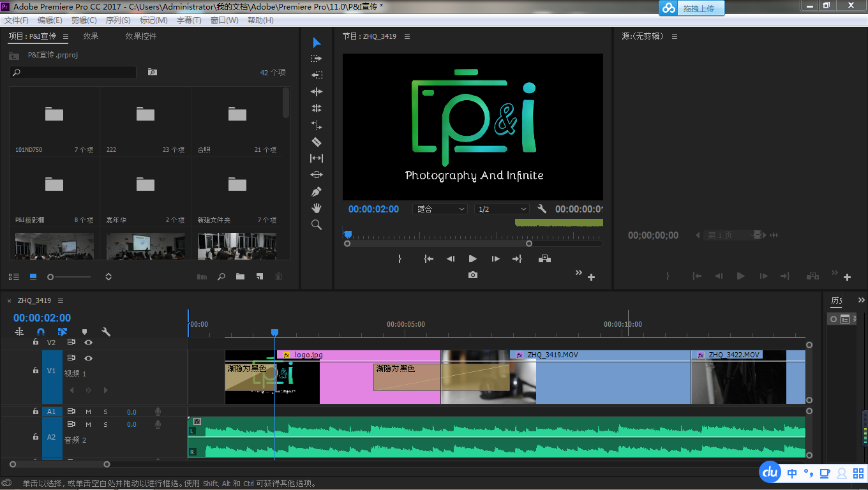
Task: Open playback resolution 1/2 dropdown
Action: (502, 209)
